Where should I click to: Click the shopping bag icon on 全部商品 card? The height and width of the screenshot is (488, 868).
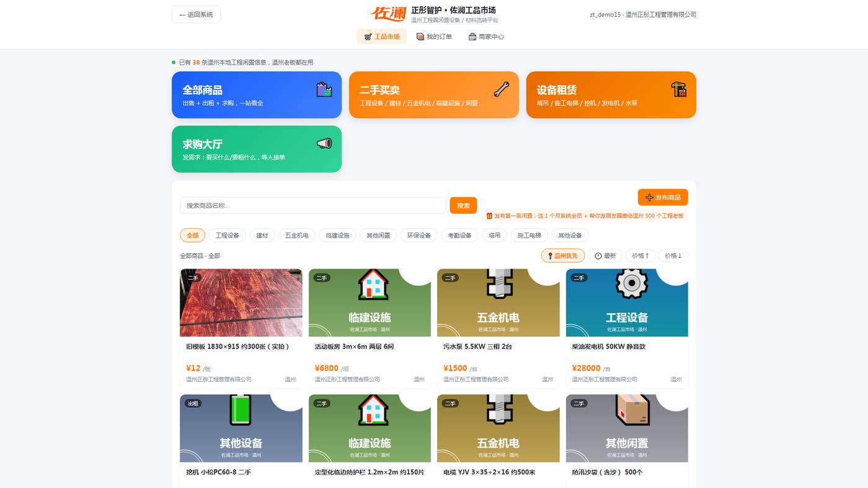click(324, 89)
